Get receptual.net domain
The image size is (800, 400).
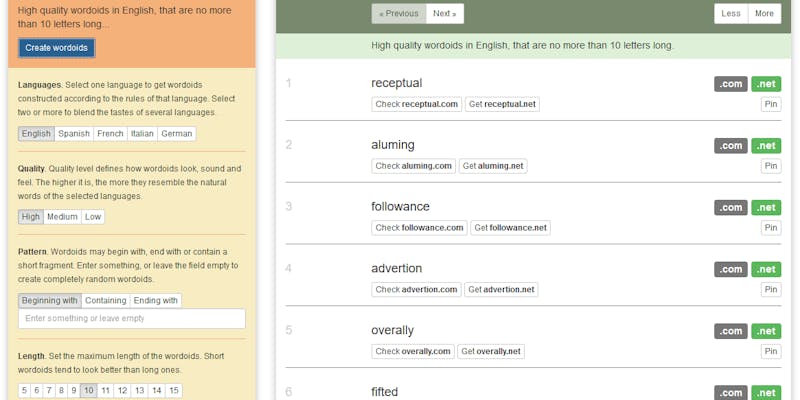pyautogui.click(x=502, y=104)
